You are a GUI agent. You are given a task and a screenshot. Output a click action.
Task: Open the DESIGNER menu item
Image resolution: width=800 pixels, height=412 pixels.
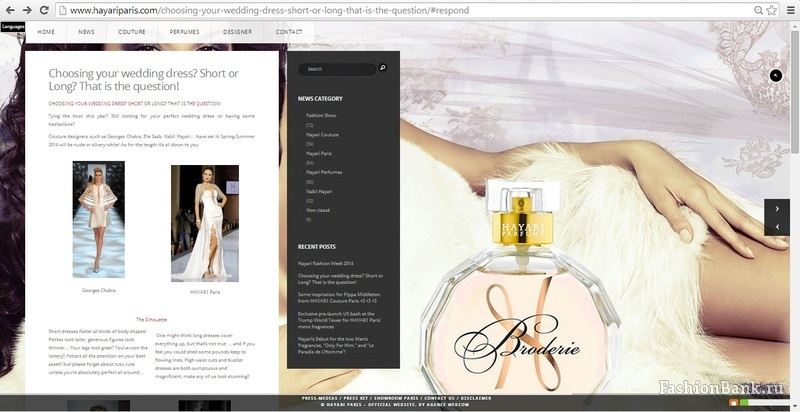tap(237, 32)
